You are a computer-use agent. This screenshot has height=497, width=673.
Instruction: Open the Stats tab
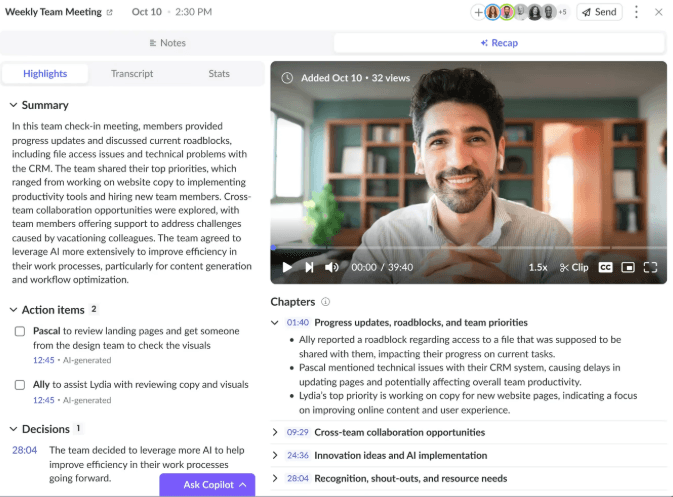(x=219, y=73)
